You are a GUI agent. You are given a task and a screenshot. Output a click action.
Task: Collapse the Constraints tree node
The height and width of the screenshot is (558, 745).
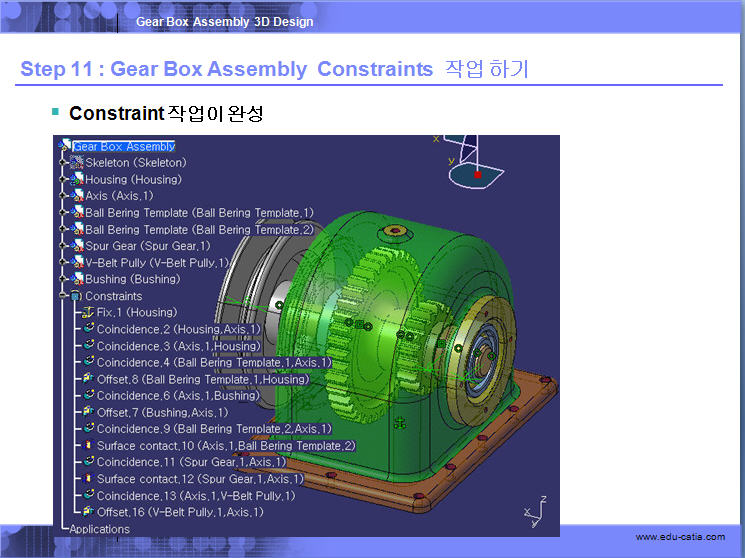[x=63, y=296]
